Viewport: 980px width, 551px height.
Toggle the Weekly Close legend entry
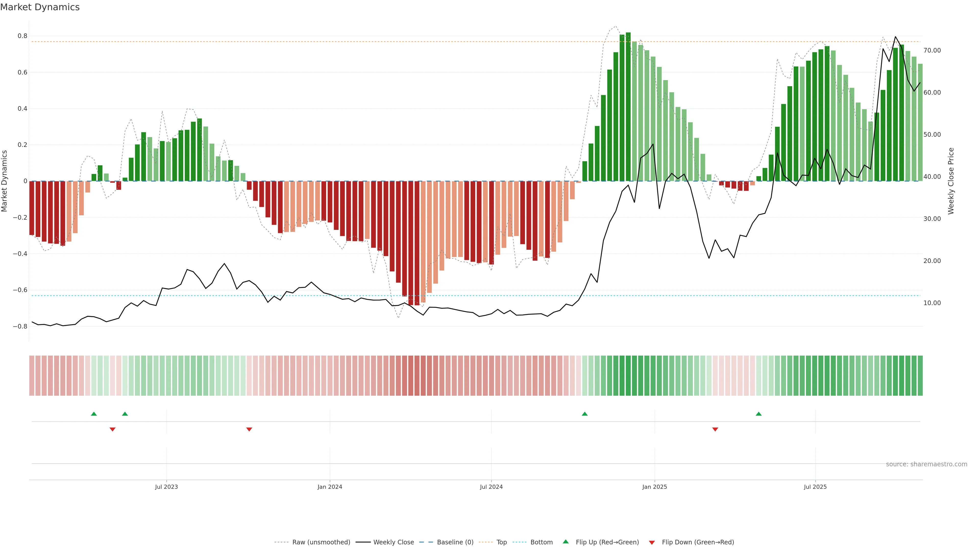pyautogui.click(x=393, y=542)
